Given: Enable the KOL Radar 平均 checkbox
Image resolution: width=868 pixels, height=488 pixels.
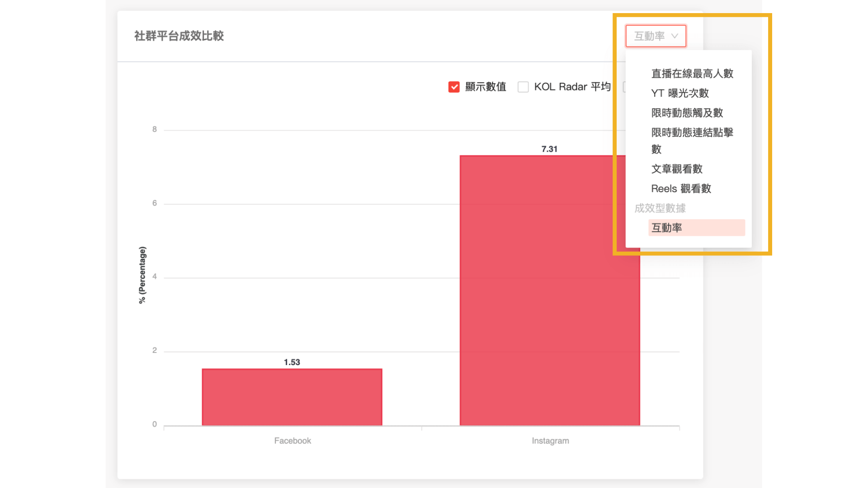Looking at the screenshot, I should [523, 87].
